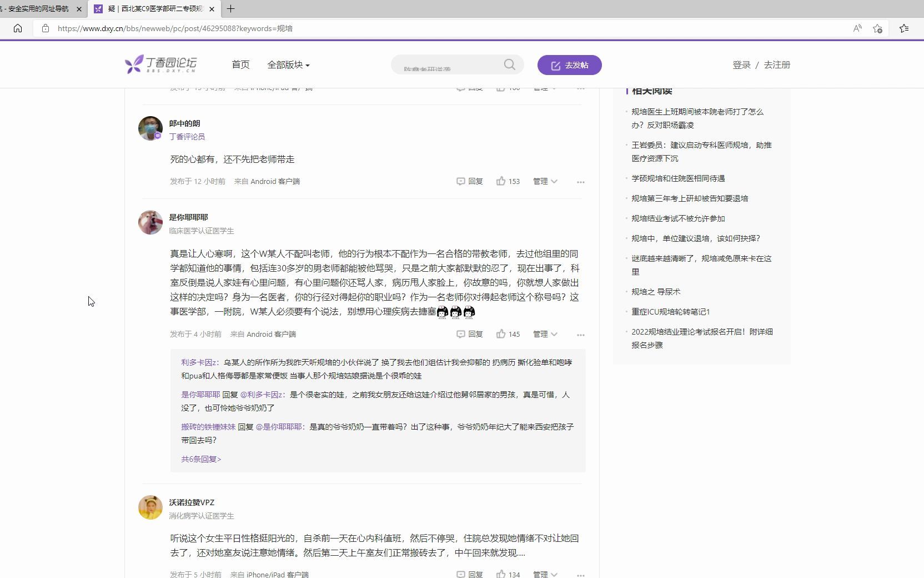Open related article 王岩委员：建议启动专科医师规培
The height and width of the screenshot is (578, 924).
click(701, 152)
